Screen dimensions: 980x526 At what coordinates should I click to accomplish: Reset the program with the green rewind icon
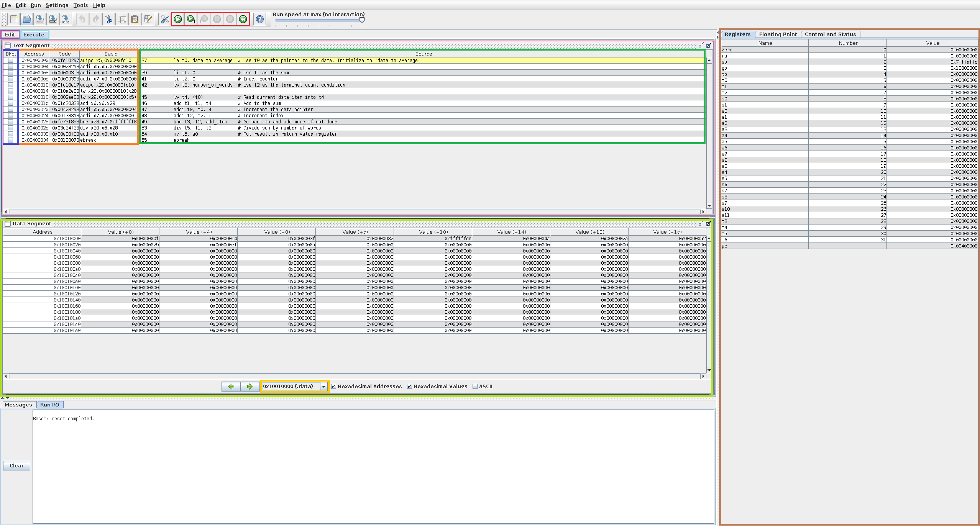point(243,19)
